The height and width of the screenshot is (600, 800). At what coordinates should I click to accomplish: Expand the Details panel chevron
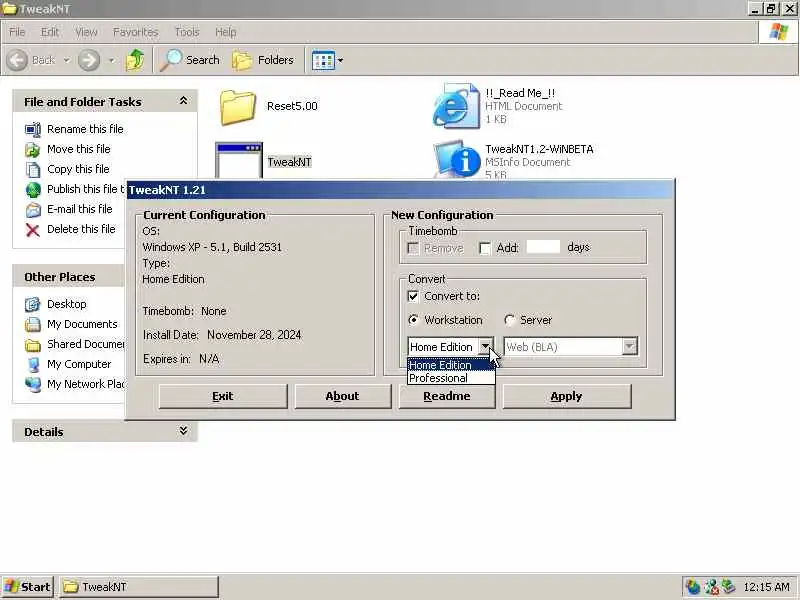pos(183,431)
